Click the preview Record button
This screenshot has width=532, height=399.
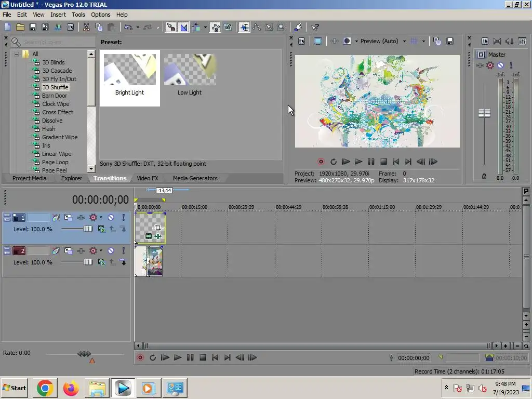tap(321, 162)
